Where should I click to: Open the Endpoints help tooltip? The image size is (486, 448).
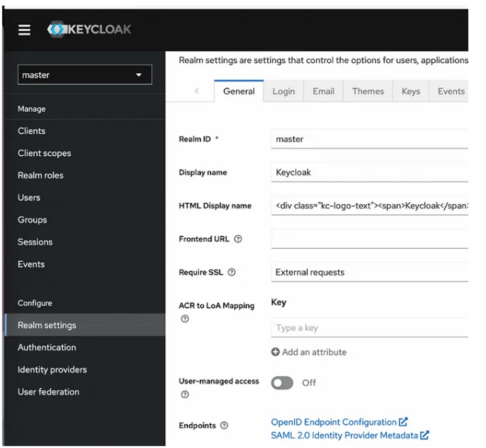(x=224, y=426)
